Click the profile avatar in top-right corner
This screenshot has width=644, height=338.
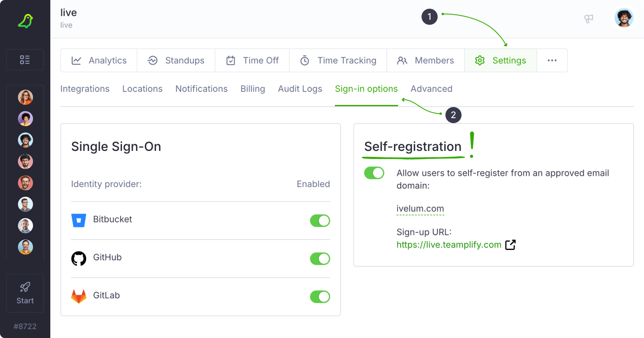pos(624,18)
